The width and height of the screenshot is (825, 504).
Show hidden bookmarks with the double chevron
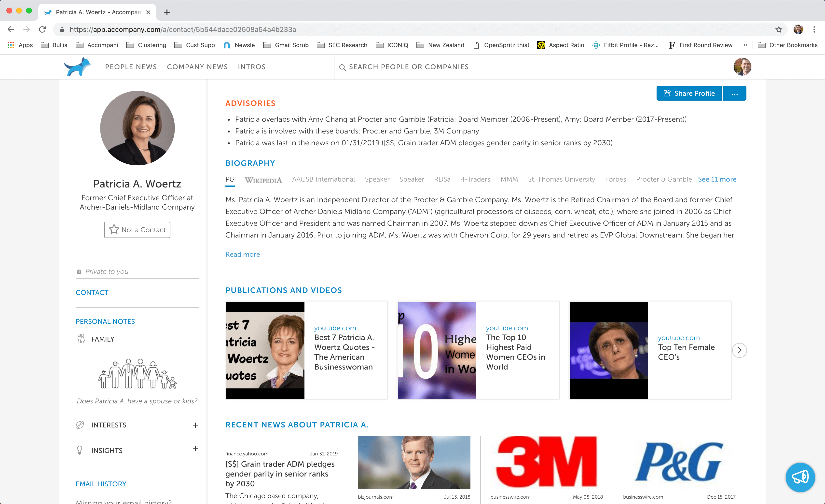click(x=745, y=45)
